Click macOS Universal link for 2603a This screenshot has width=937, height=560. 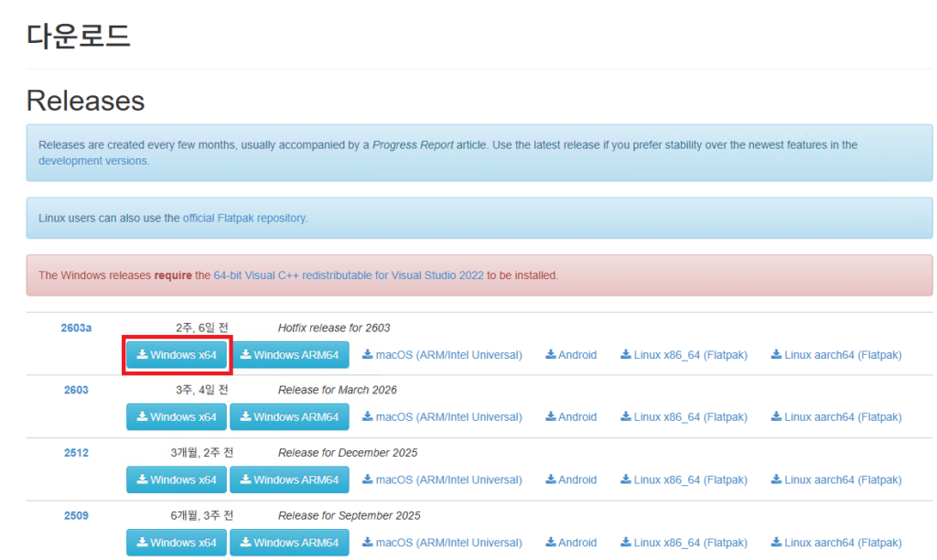pyautogui.click(x=442, y=355)
